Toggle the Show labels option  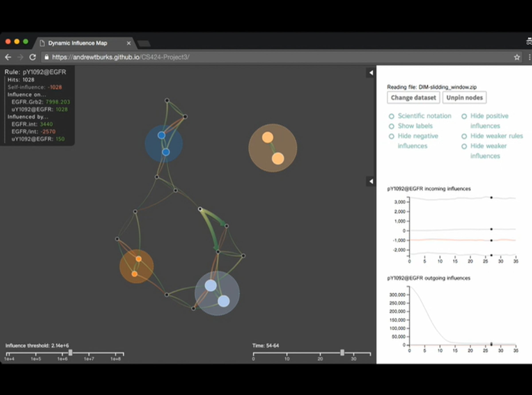click(391, 126)
